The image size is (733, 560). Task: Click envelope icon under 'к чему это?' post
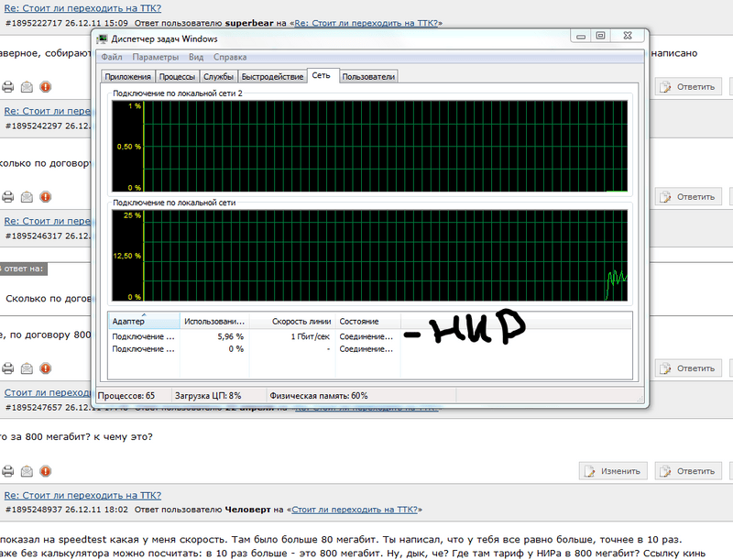point(27,471)
